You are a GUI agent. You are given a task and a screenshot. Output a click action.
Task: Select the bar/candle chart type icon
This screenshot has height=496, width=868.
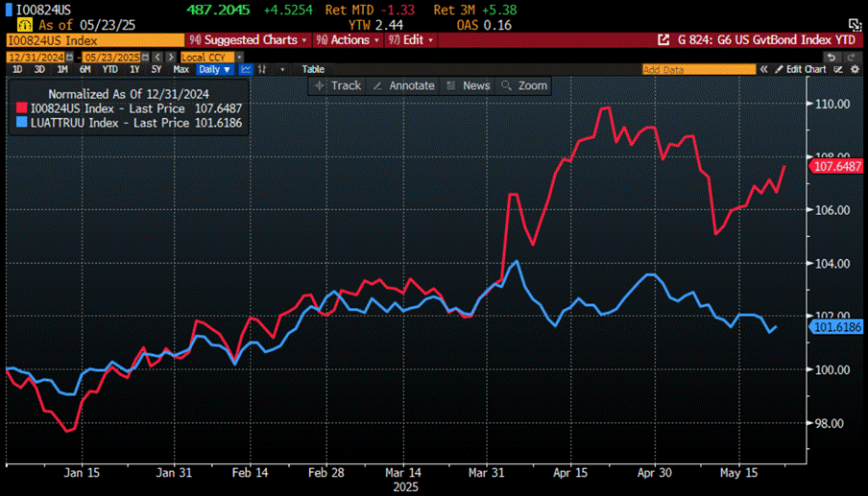coord(262,69)
